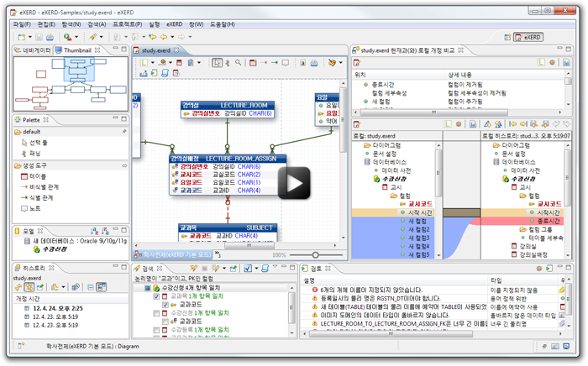Click the diagram zoom slider handle
This screenshot has width=588, height=366.
click(315, 255)
